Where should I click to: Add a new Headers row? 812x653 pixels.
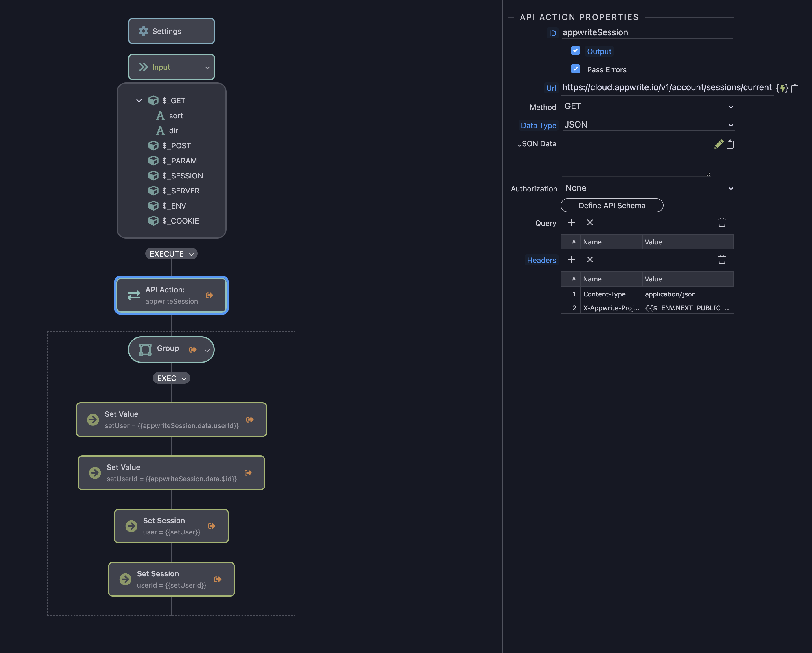pyautogui.click(x=571, y=260)
